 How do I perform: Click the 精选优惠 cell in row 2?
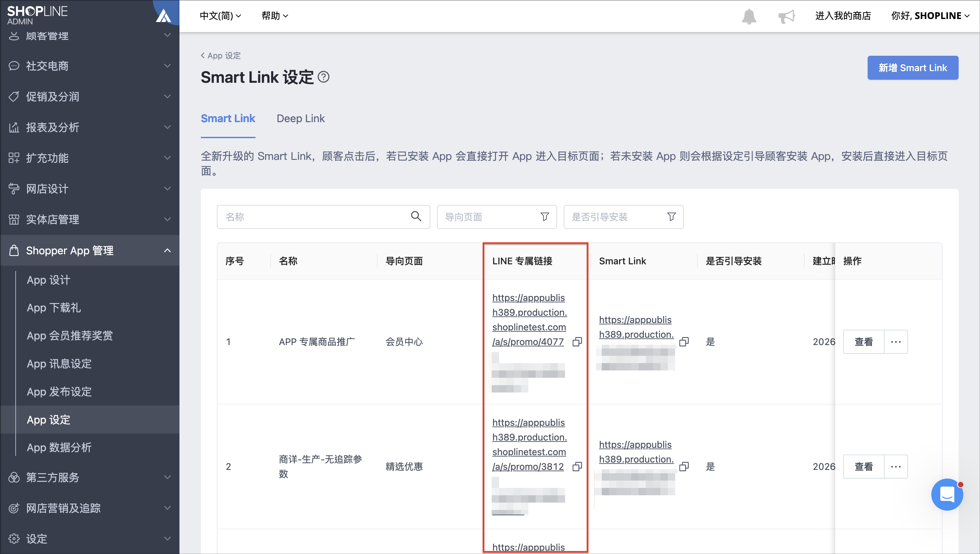[404, 467]
